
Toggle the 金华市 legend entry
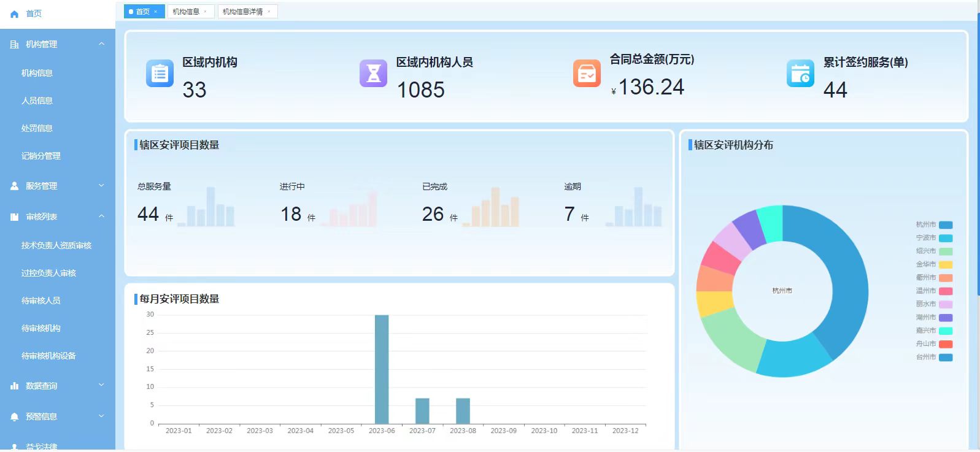tap(933, 264)
